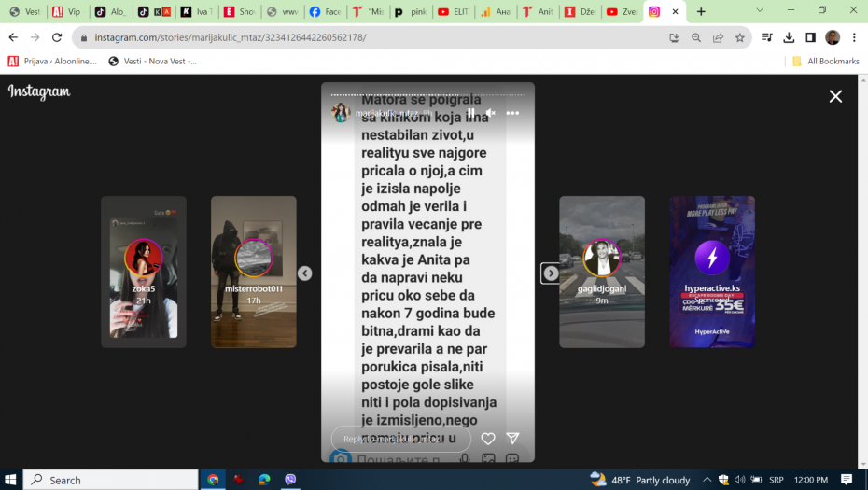Screen dimensions: 868x490
Task: Open the Vesti - Nova Vest bookmark
Action: click(x=153, y=61)
